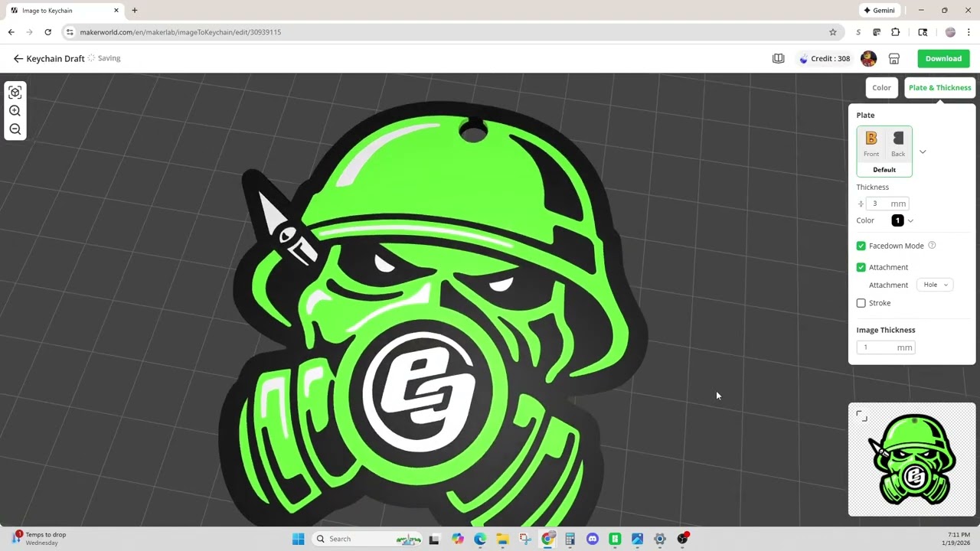The width and height of the screenshot is (980, 551).
Task: Click the 3D view cube icon
Action: [x=15, y=93]
